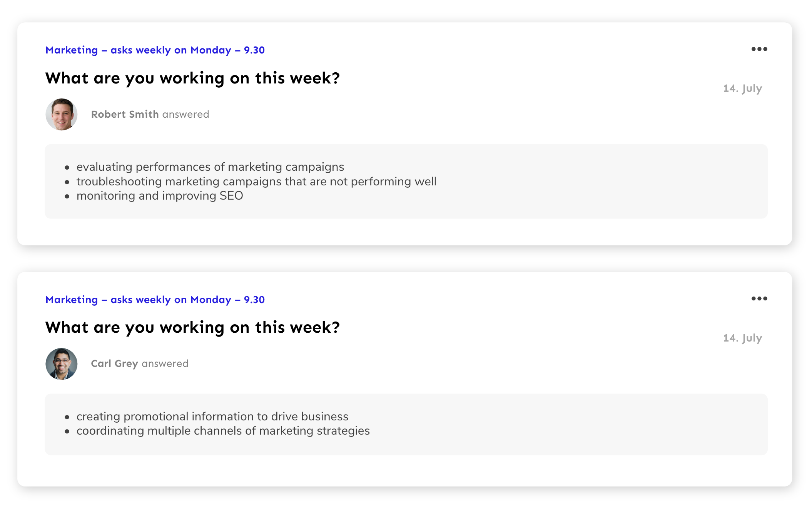812x510 pixels.
Task: Click the word 'answered' beside Robert Smith
Action: click(185, 114)
